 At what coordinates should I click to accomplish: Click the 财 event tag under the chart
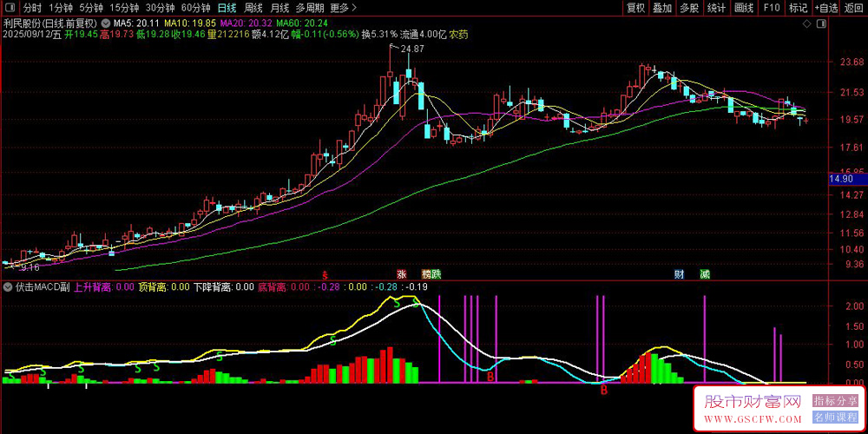[679, 274]
